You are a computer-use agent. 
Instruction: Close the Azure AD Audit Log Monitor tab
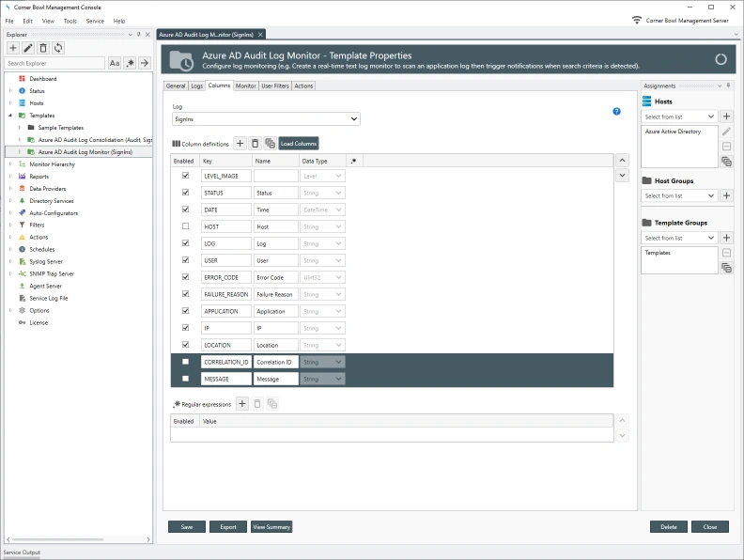tap(260, 35)
